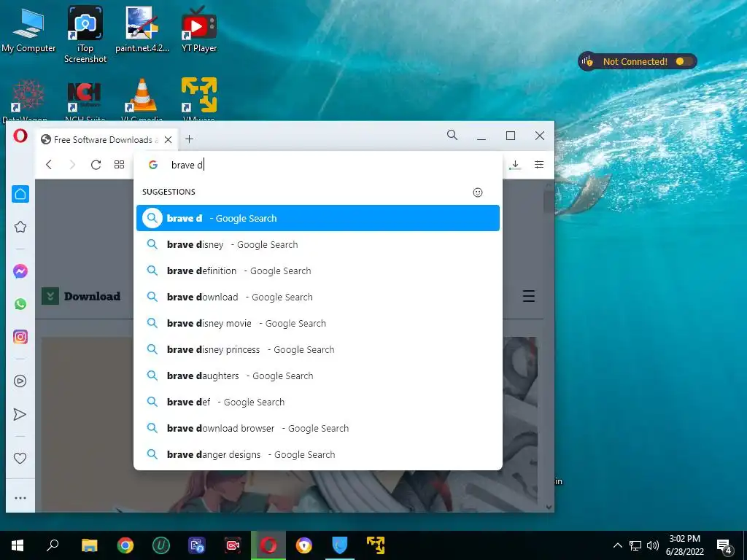This screenshot has width=747, height=560.
Task: Open Messenger in Opera sidebar
Action: click(x=20, y=271)
